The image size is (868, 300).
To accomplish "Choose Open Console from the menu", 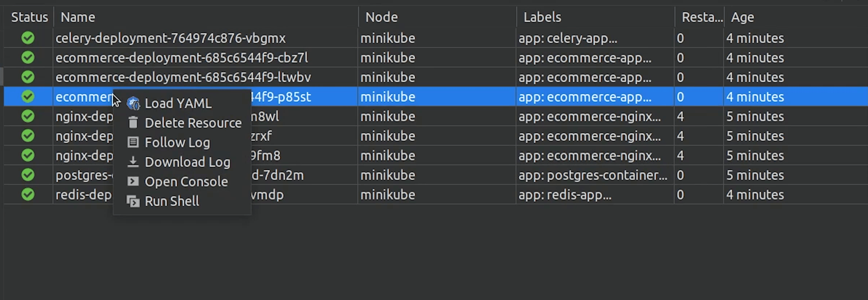I will click(186, 182).
